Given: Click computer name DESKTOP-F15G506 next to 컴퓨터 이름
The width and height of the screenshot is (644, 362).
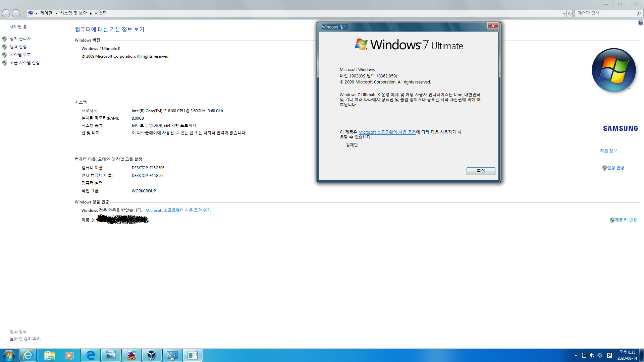Looking at the screenshot, I should coord(148,168).
